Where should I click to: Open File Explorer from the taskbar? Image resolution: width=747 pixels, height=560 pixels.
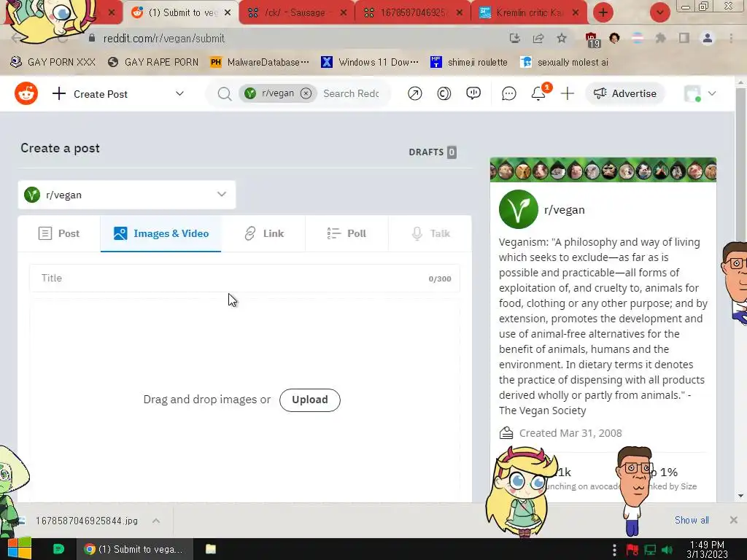(211, 549)
